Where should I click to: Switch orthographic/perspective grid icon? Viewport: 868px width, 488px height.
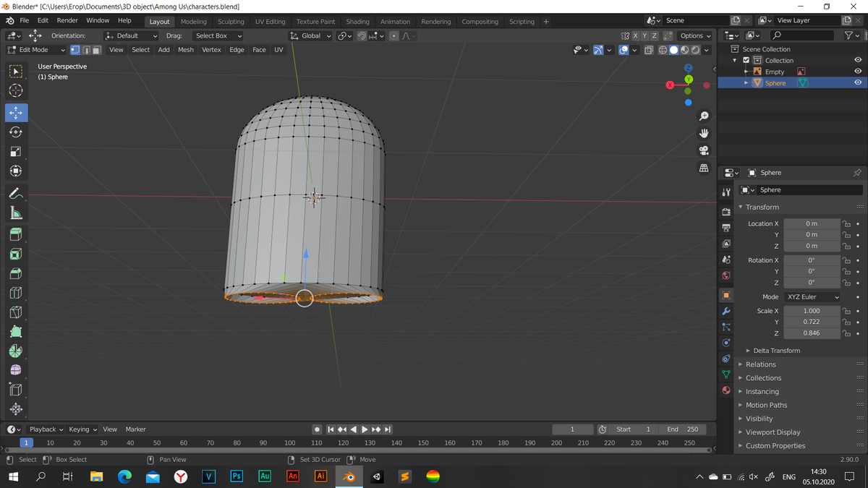pos(704,168)
